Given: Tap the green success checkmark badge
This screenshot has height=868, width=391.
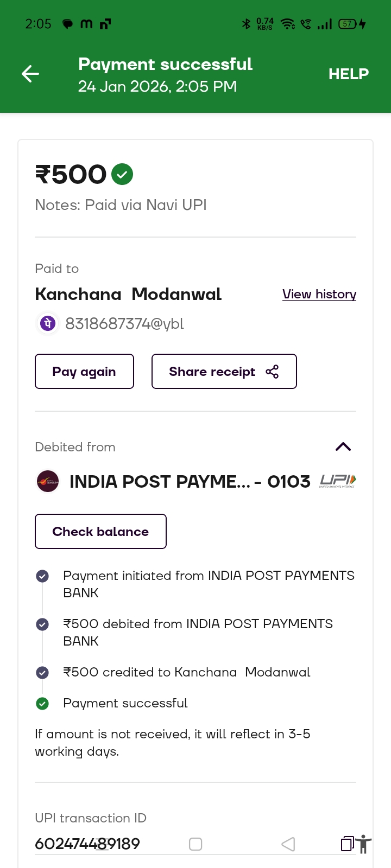Looking at the screenshot, I should click(122, 174).
